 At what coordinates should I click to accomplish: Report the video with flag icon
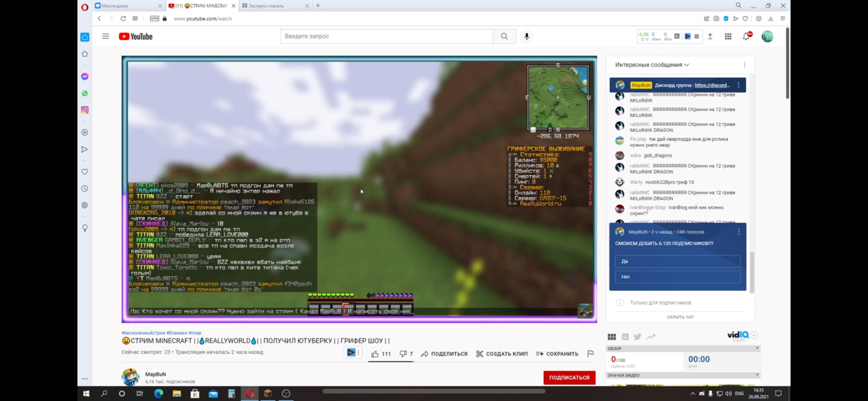[590, 354]
